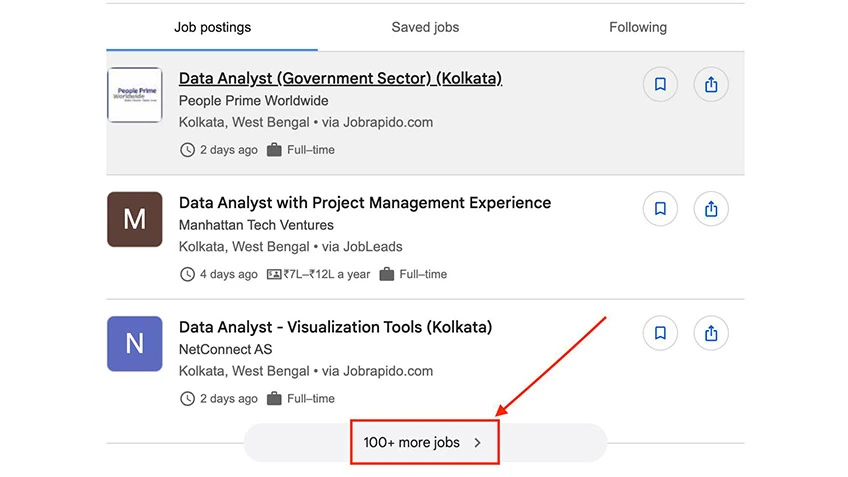
Task: Select the NetConnect AS company name
Action: coord(226,349)
